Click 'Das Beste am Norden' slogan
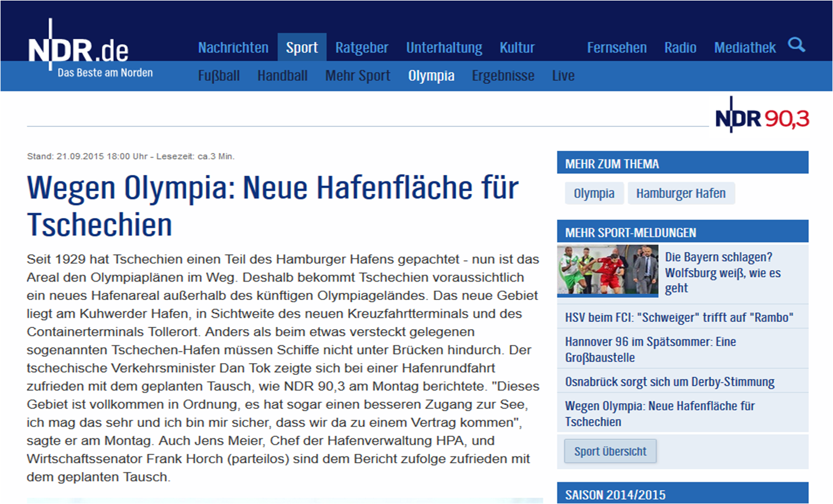The width and height of the screenshot is (833, 504). coord(105,73)
